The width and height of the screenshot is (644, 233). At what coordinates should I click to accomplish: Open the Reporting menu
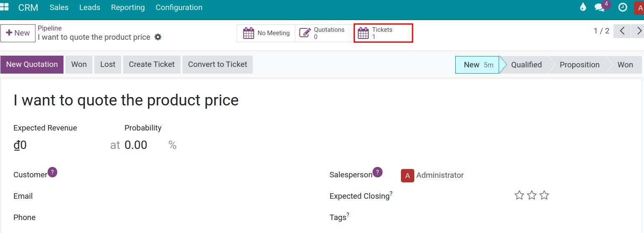pyautogui.click(x=128, y=8)
